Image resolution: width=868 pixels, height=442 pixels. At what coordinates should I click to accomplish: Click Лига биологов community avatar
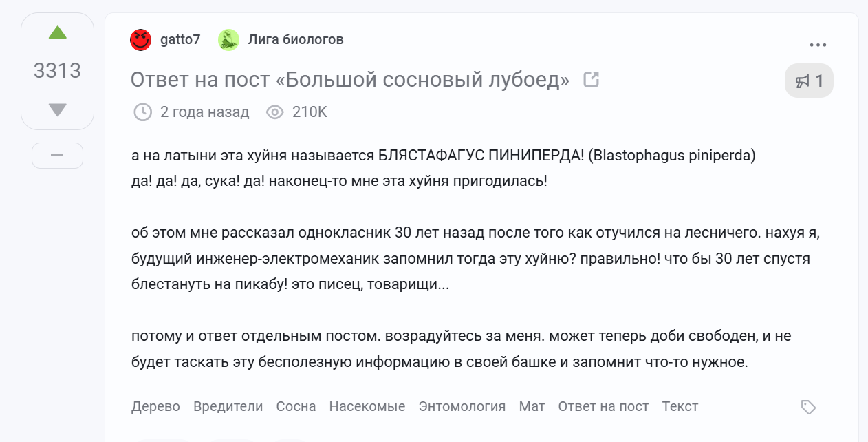click(228, 40)
